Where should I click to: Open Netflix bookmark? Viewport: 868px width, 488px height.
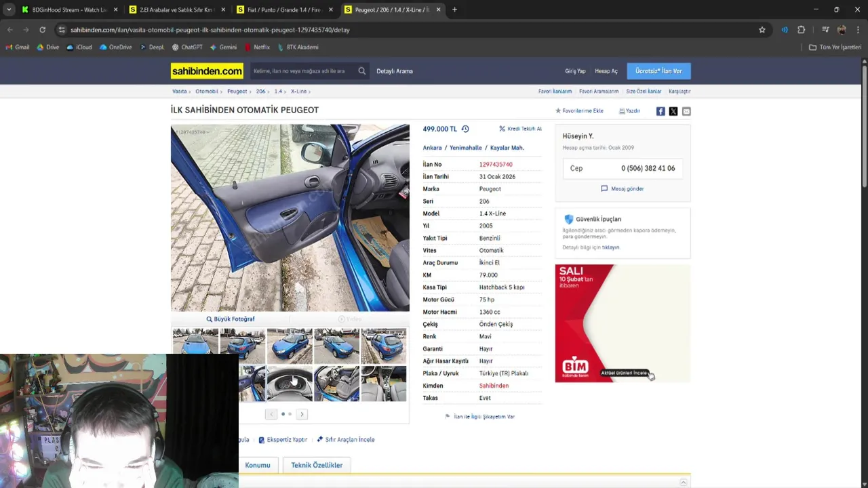pyautogui.click(x=257, y=47)
